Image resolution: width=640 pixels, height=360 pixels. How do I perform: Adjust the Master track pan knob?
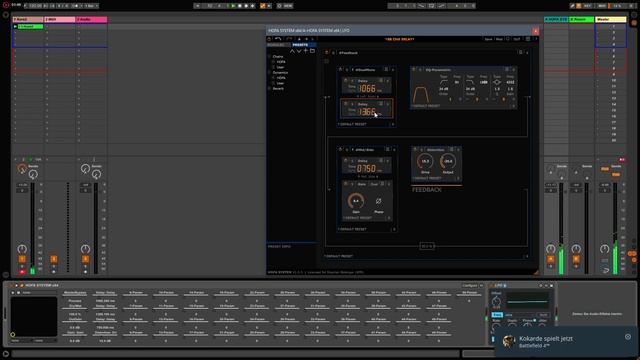(x=604, y=249)
